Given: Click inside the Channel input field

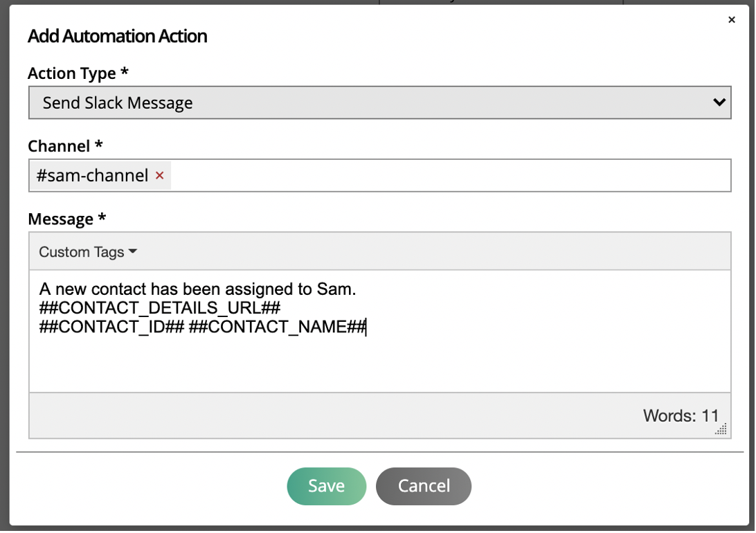Looking at the screenshot, I should (x=415, y=175).
